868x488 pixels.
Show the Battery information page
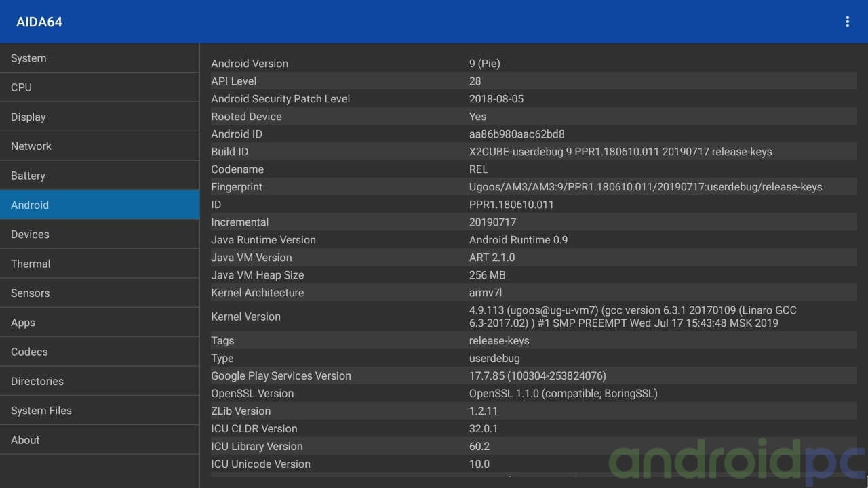[100, 176]
